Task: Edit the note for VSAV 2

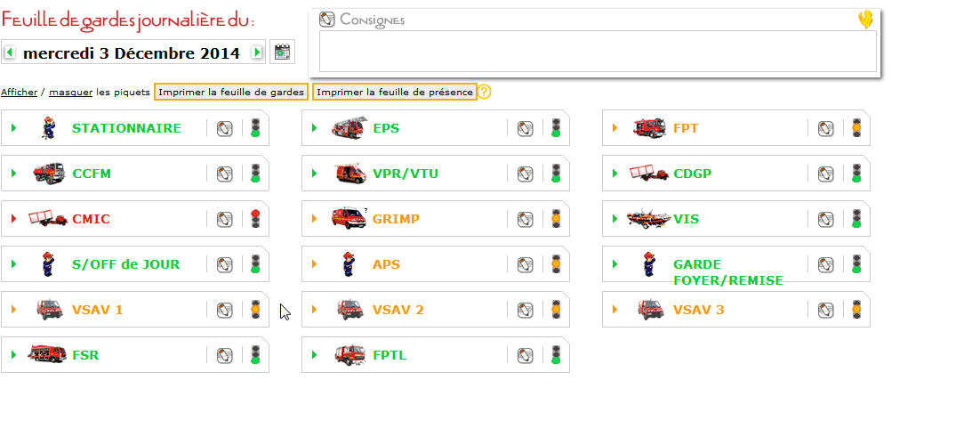Action: coord(525,310)
